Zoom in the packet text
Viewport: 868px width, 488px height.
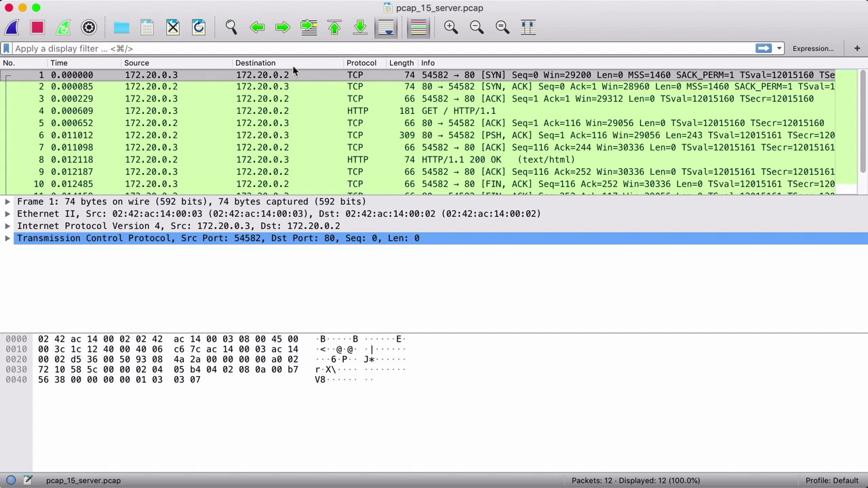(x=451, y=27)
